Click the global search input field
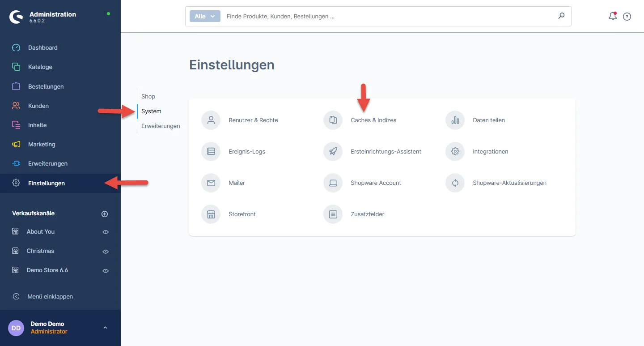Viewport: 644px width, 346px height. point(385,16)
